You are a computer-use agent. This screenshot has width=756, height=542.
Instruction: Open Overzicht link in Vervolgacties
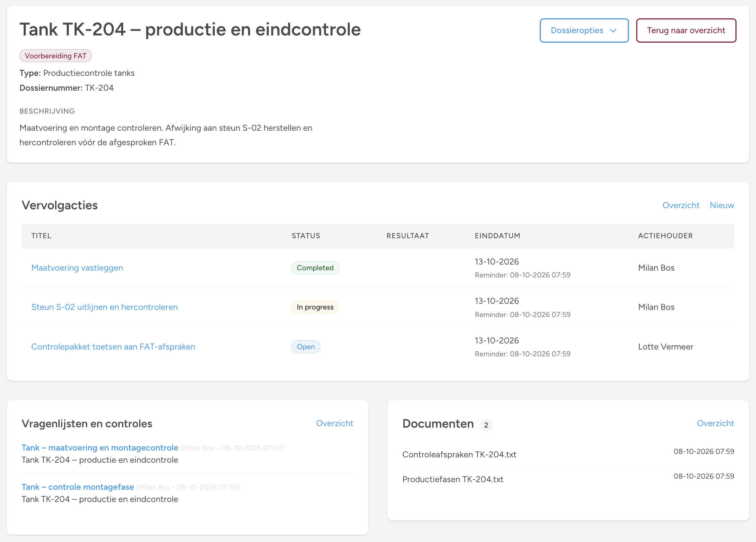click(681, 205)
